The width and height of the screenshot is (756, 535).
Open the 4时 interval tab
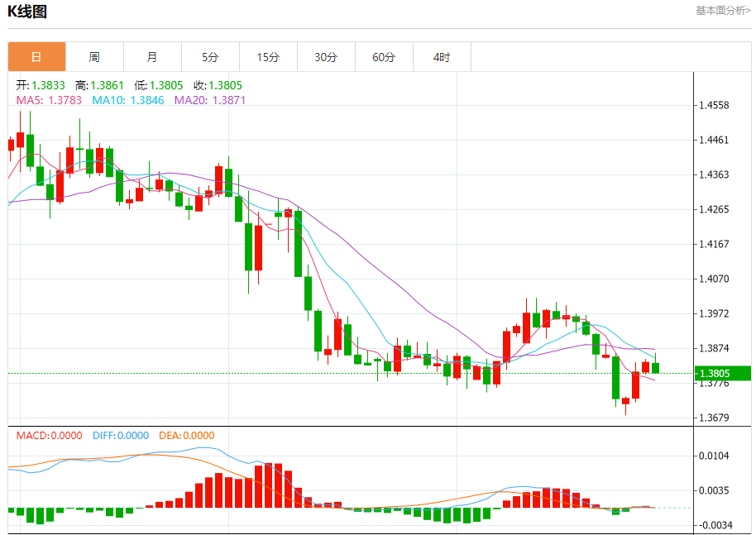click(x=442, y=57)
